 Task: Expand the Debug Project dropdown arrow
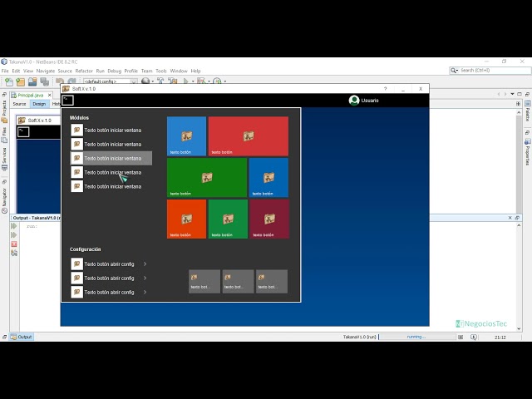click(209, 81)
